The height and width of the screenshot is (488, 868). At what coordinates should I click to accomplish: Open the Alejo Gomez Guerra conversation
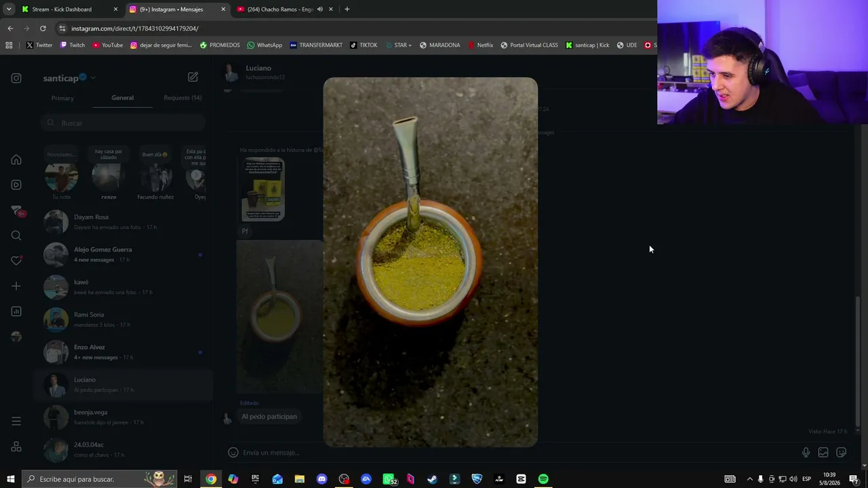(x=123, y=254)
